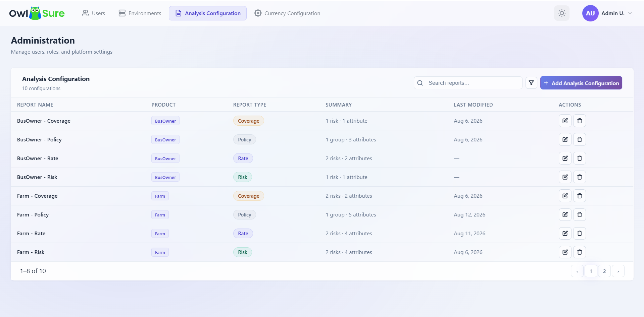This screenshot has height=317, width=644.
Task: Edit the BusOwner - Risk configuration
Action: pyautogui.click(x=565, y=177)
